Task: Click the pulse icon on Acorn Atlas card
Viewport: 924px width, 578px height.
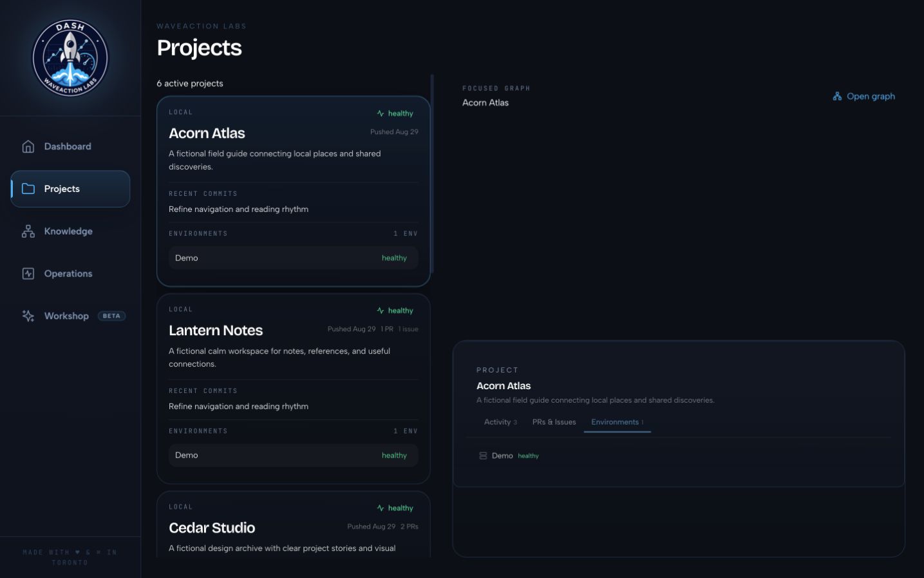Action: [x=381, y=113]
